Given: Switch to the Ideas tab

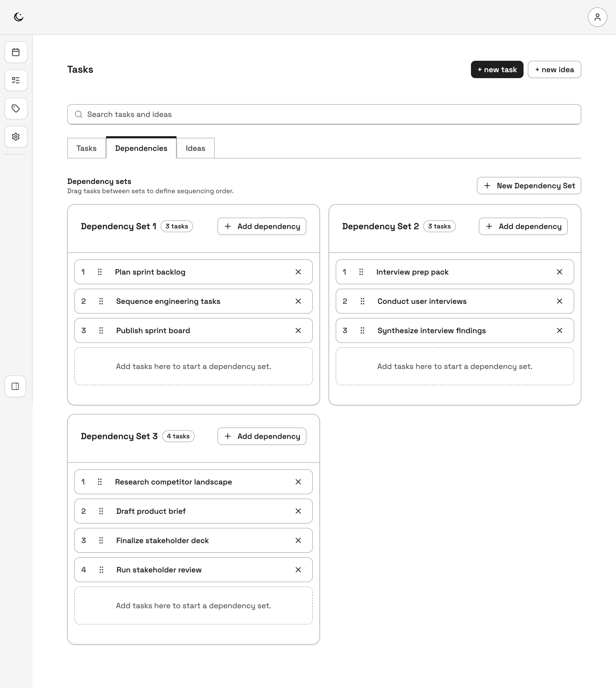Looking at the screenshot, I should (195, 148).
